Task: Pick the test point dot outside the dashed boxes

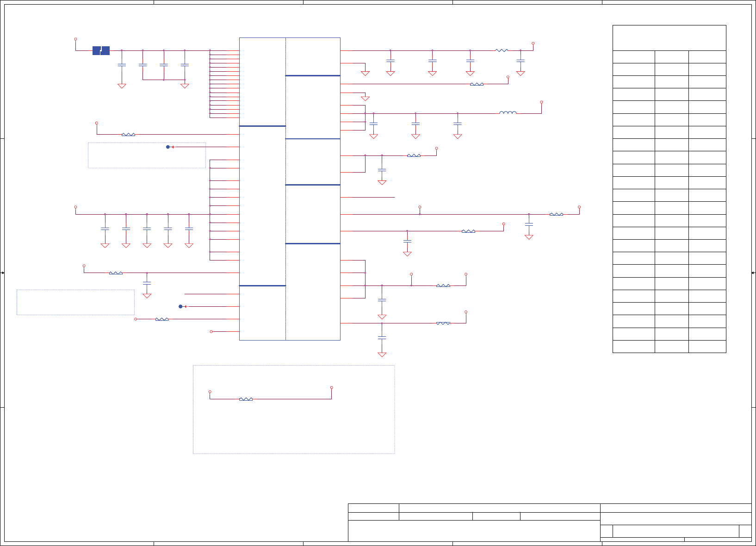Action: [x=180, y=306]
